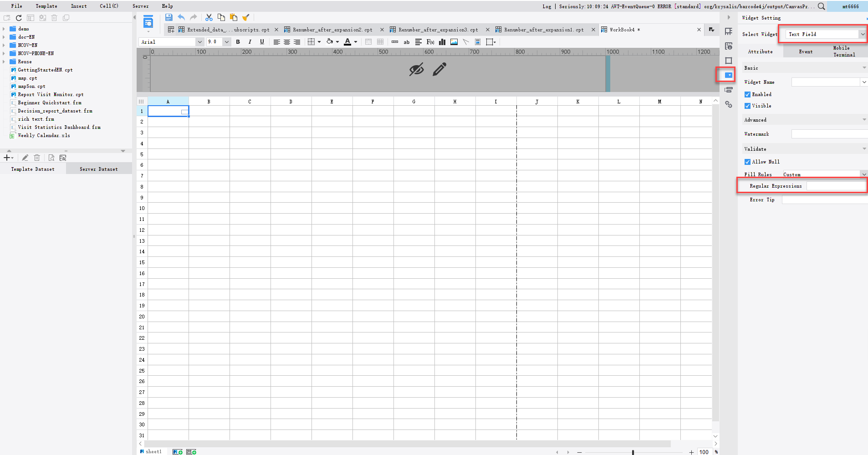Viewport: 868px width, 455px height.
Task: Switch to the Renumber_after_expansion2.cpt tab
Action: pos(332,29)
